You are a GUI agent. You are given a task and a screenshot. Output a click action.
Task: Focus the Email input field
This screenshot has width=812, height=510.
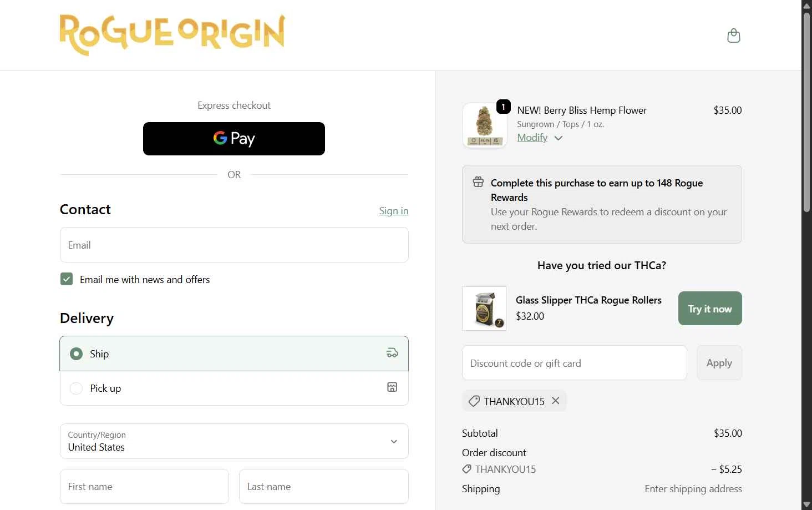click(234, 245)
